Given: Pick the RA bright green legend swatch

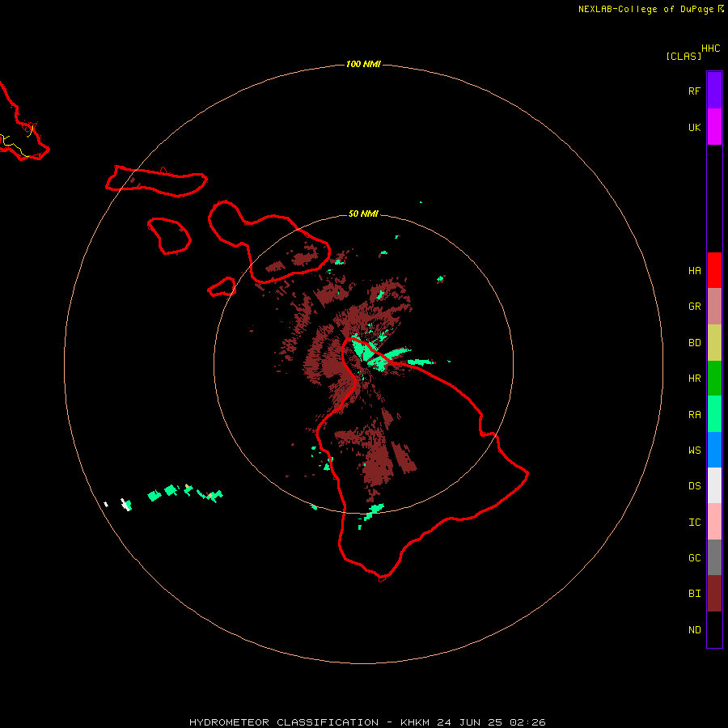Looking at the screenshot, I should (714, 414).
